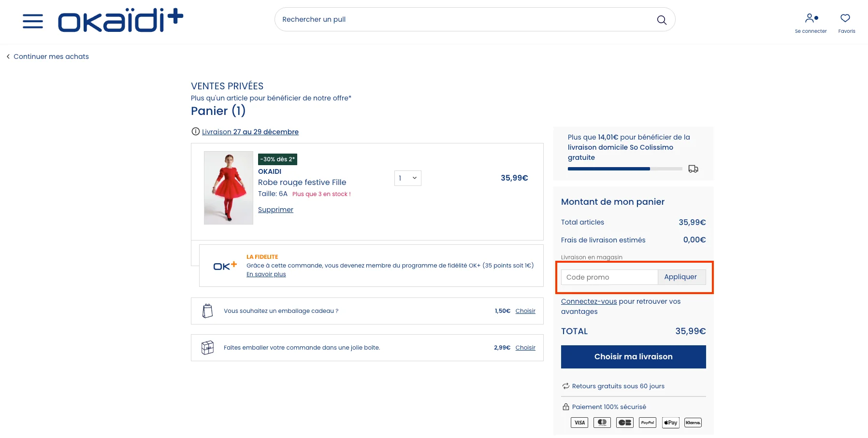The height and width of the screenshot is (438, 868).
Task: Open the quantity dropdown for the red dress
Action: (x=407, y=178)
